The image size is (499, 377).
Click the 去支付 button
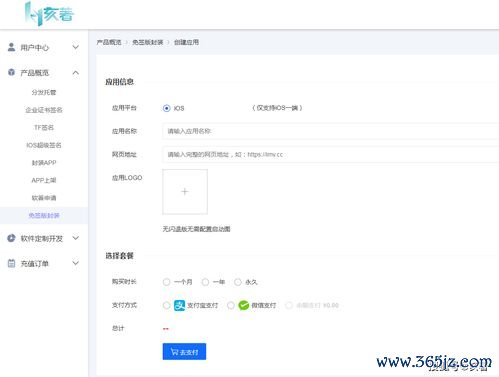tap(184, 352)
